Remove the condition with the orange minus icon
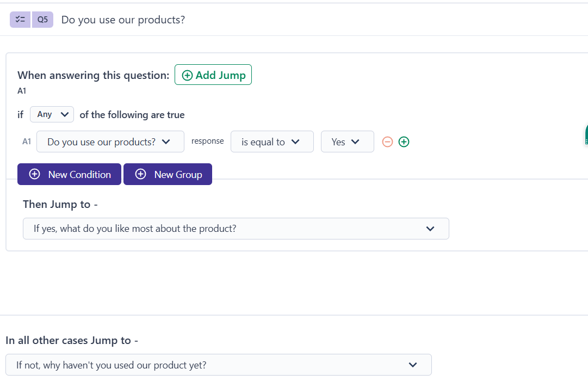Viewport: 588px width, 387px height. 387,142
